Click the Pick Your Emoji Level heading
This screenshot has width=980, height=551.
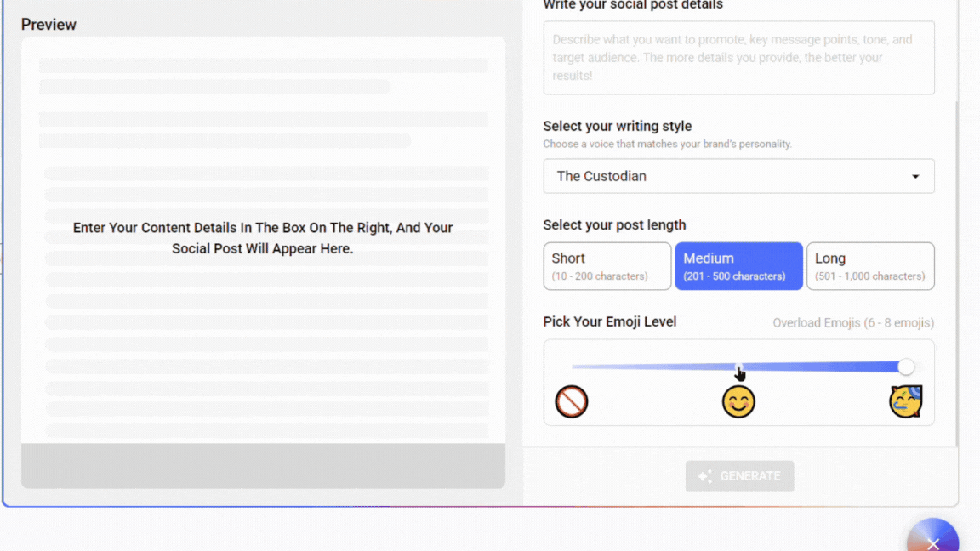tap(610, 321)
